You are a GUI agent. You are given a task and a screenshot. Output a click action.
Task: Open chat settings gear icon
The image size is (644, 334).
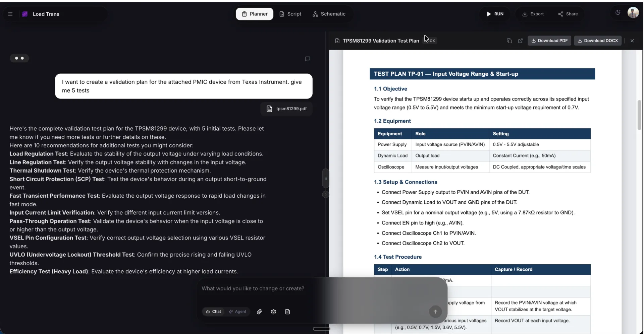pyautogui.click(x=273, y=312)
